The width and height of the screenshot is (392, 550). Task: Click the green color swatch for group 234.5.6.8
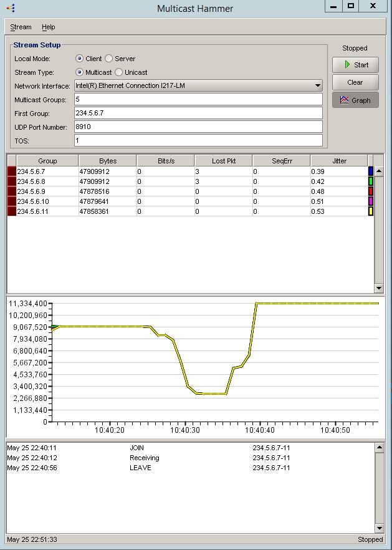tap(371, 181)
